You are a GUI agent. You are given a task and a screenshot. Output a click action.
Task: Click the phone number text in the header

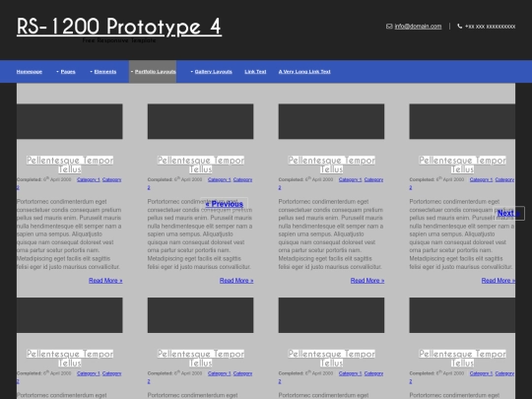[490, 27]
